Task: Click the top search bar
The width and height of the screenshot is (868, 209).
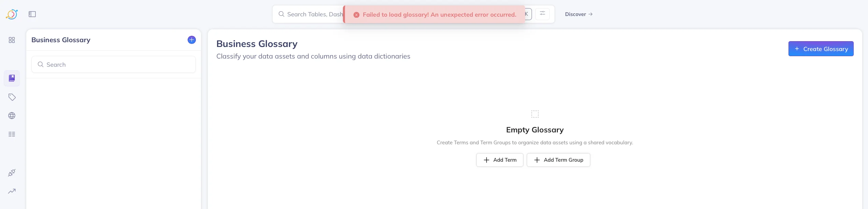Action: (317, 14)
